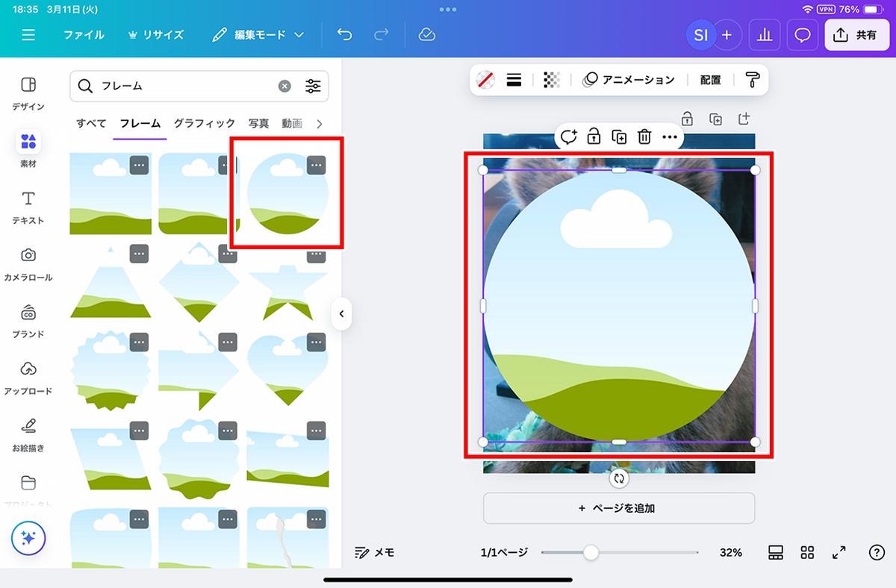Add comment from the floating element toolbar
This screenshot has height=588, width=896.
coord(569,137)
